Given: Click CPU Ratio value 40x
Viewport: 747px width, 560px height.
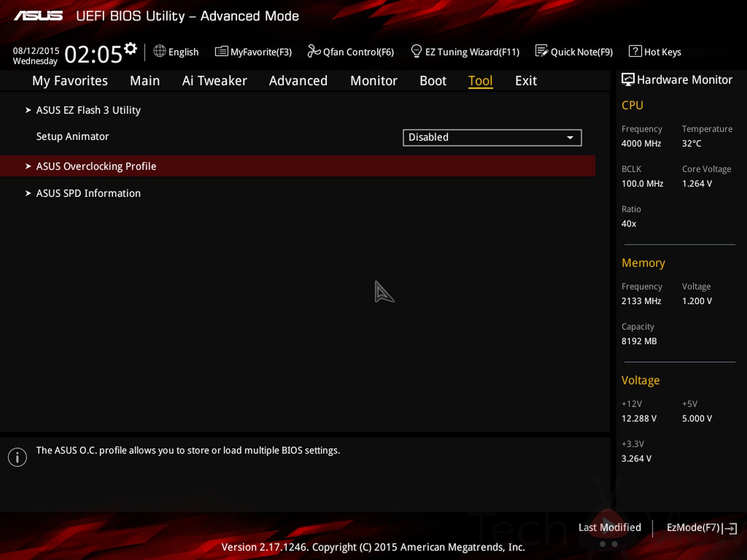Looking at the screenshot, I should [x=629, y=224].
